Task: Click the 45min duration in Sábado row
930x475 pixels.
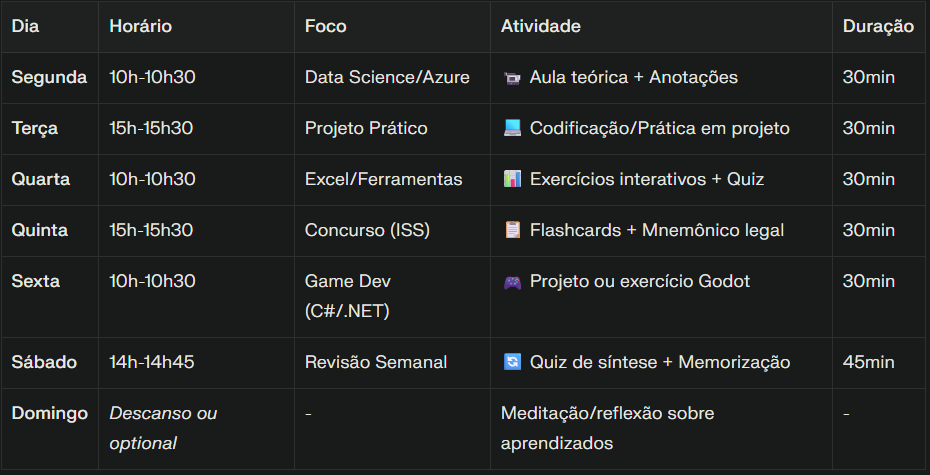Action: tap(869, 363)
